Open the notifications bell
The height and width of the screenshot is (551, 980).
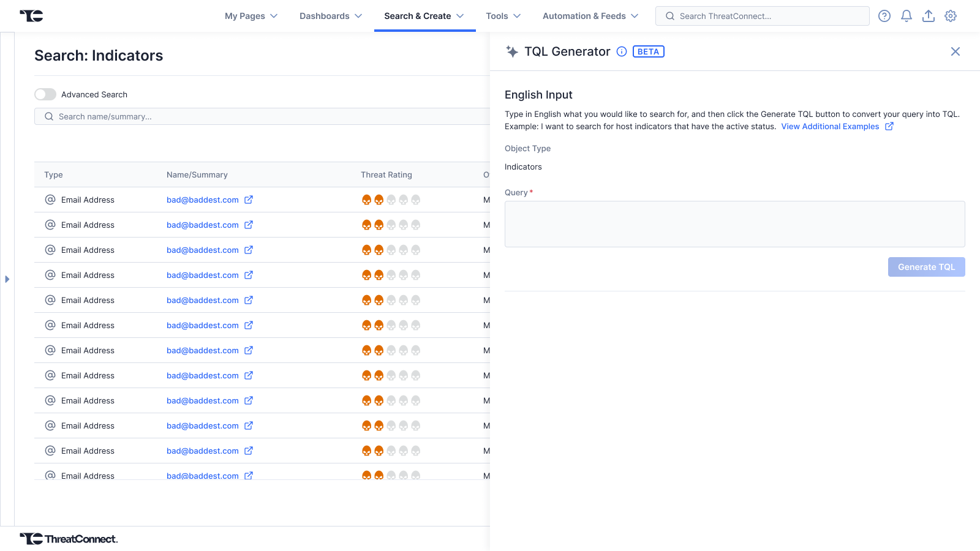coord(906,16)
